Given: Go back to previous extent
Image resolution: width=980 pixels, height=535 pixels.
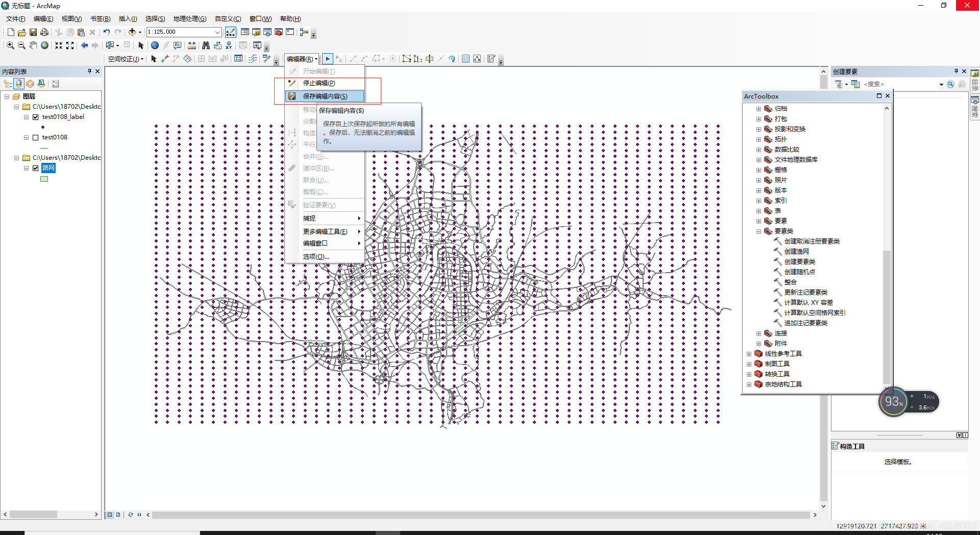Looking at the screenshot, I should pos(84,45).
